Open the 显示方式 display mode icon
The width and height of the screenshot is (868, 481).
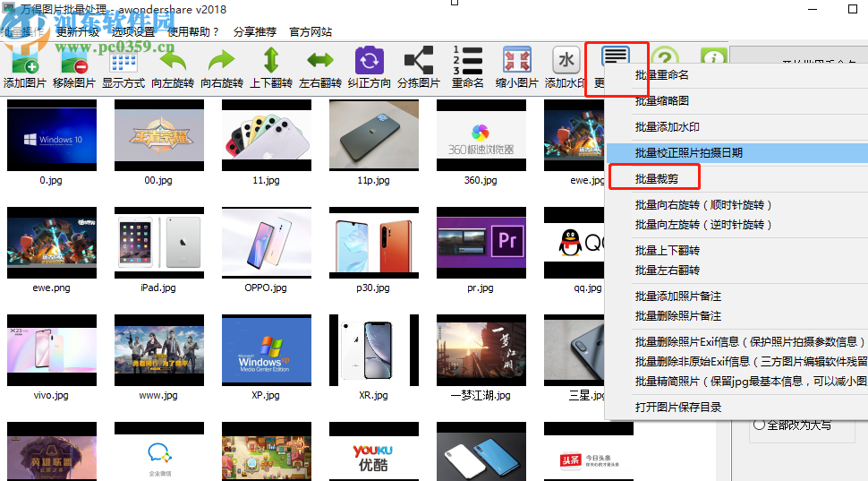tap(123, 60)
